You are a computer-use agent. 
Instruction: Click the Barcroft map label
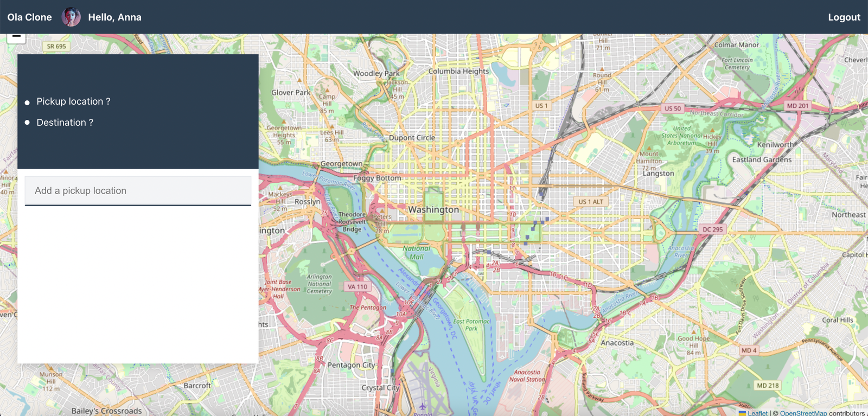coord(197,386)
